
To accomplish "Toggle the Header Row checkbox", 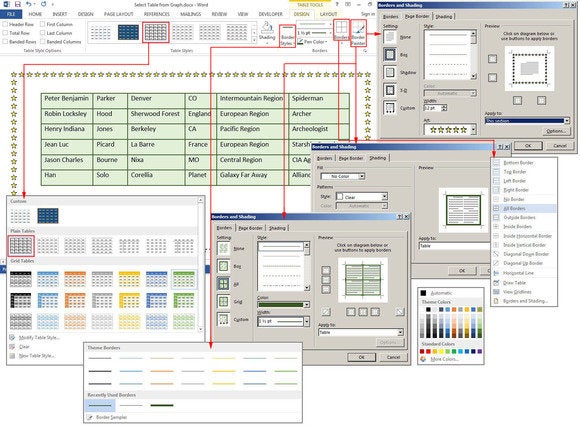I will [x=5, y=24].
